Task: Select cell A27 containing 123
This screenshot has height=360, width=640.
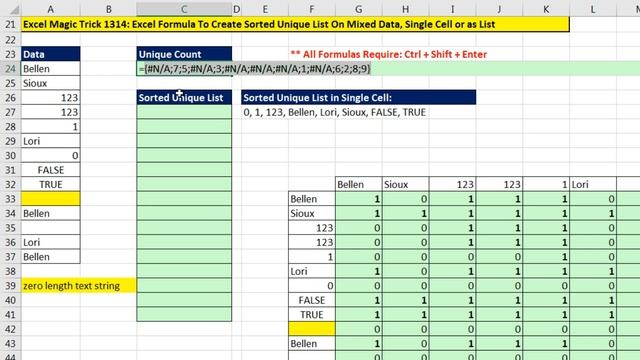Action: [51, 112]
